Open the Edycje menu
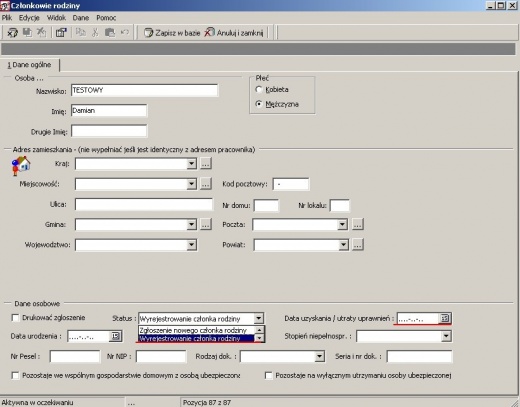The width and height of the screenshot is (520, 407). pyautogui.click(x=29, y=18)
